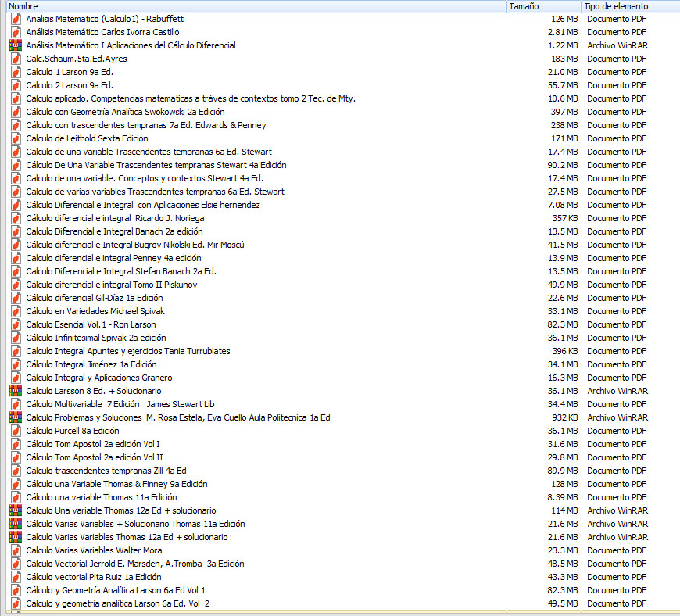Click the PDF icon of Cálculo Tom Apostol Vol I
The width and height of the screenshot is (680, 616).
[16, 444]
